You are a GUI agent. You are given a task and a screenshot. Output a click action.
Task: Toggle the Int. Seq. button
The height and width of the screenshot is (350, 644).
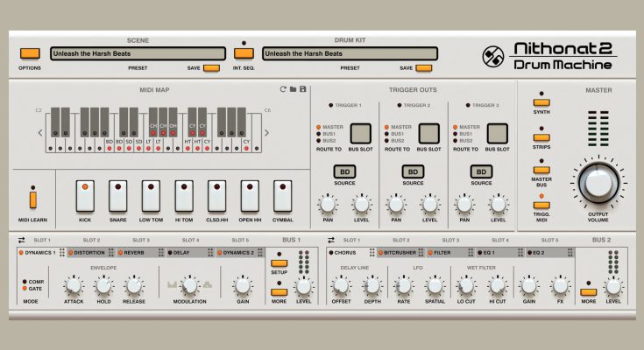242,53
